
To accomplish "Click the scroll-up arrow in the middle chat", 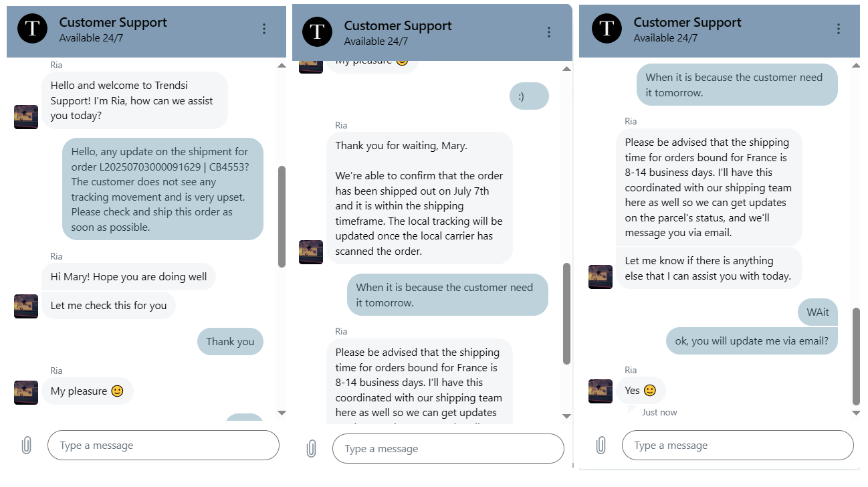I will (x=566, y=69).
